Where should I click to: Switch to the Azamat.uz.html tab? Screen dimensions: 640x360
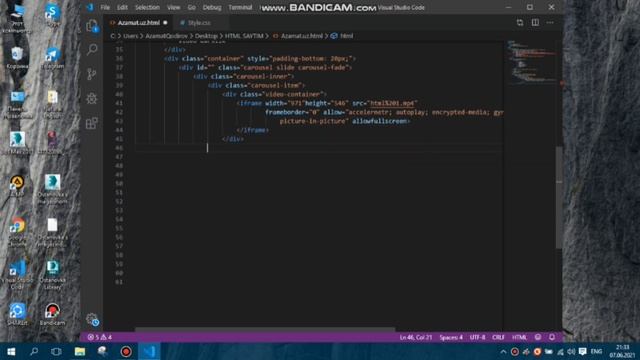coord(138,23)
